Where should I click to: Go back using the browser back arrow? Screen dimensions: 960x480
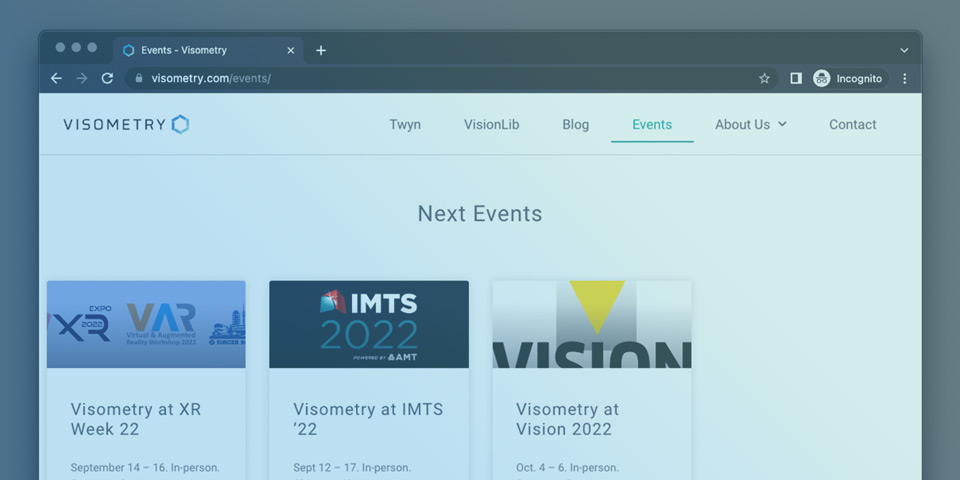[x=56, y=78]
